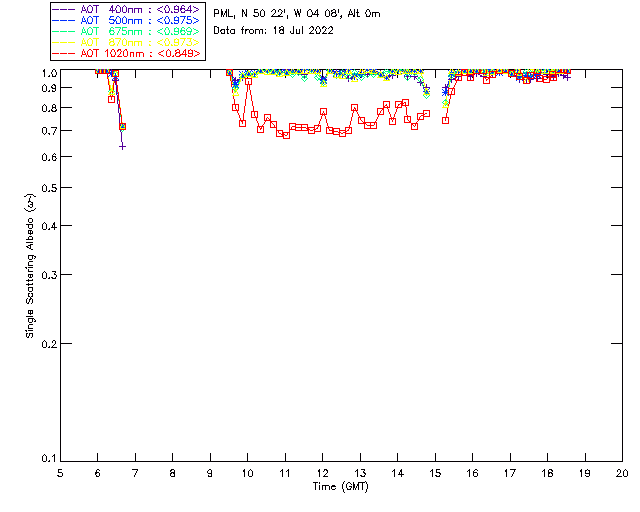Click the lowest purple plus marker near 0.64
This screenshot has height=512, width=640.
[x=122, y=147]
